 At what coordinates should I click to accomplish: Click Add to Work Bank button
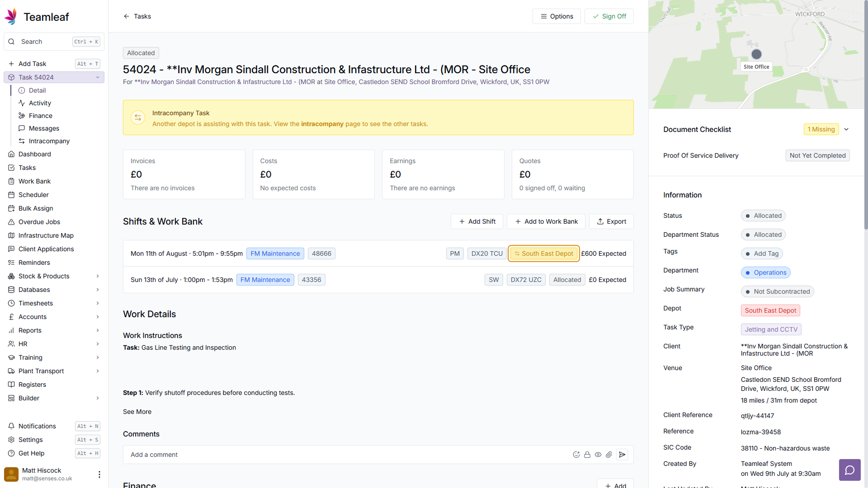point(546,221)
